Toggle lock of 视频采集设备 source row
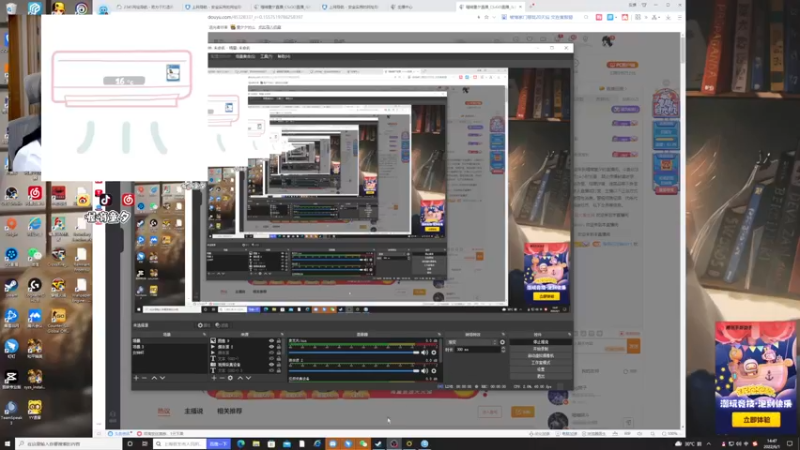The image size is (800, 450). click(x=279, y=365)
